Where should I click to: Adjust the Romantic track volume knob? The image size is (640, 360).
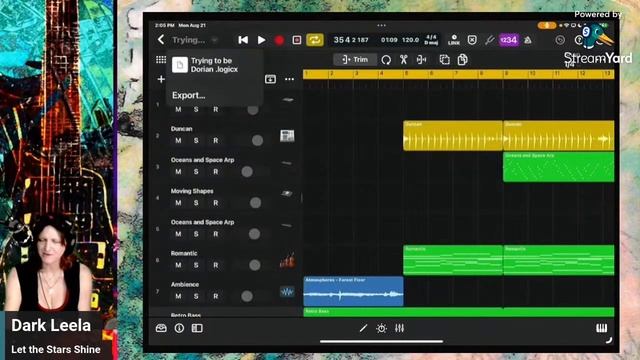(x=255, y=265)
